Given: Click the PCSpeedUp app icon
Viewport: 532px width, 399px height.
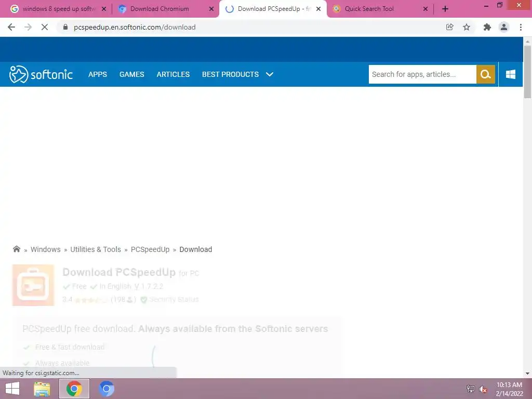Looking at the screenshot, I should pos(33,285).
